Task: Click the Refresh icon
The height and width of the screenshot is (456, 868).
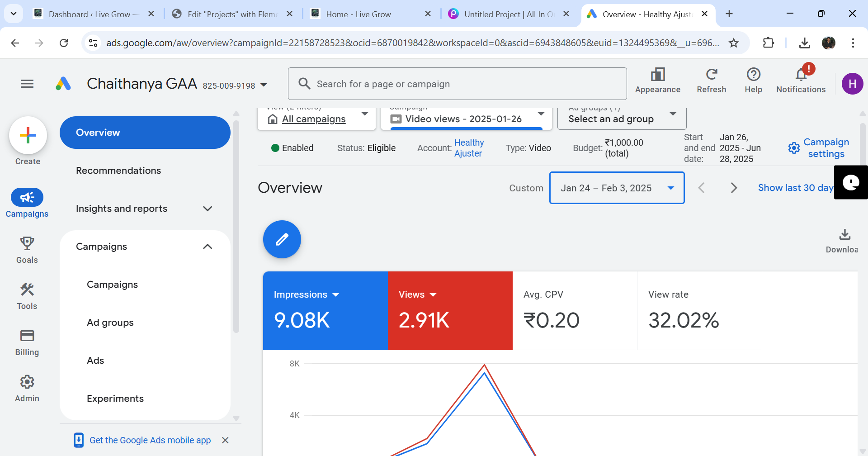Action: 711,77
